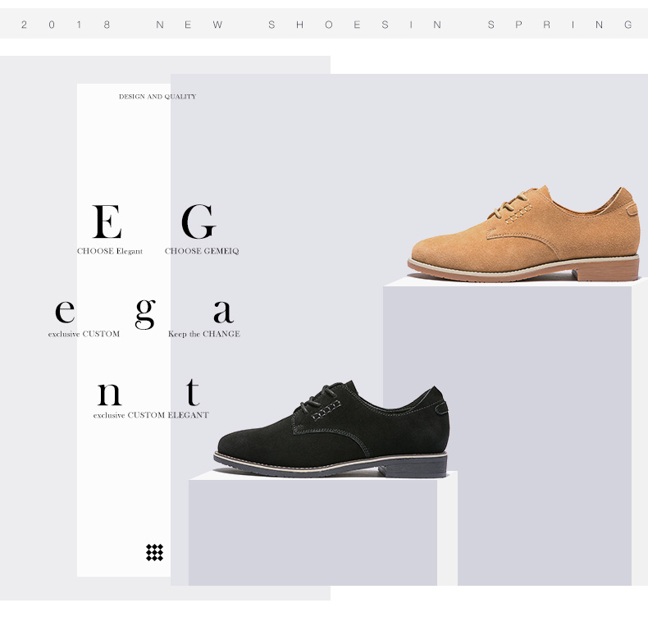
Task: Click the word "NEW" in top banner
Action: [189, 25]
